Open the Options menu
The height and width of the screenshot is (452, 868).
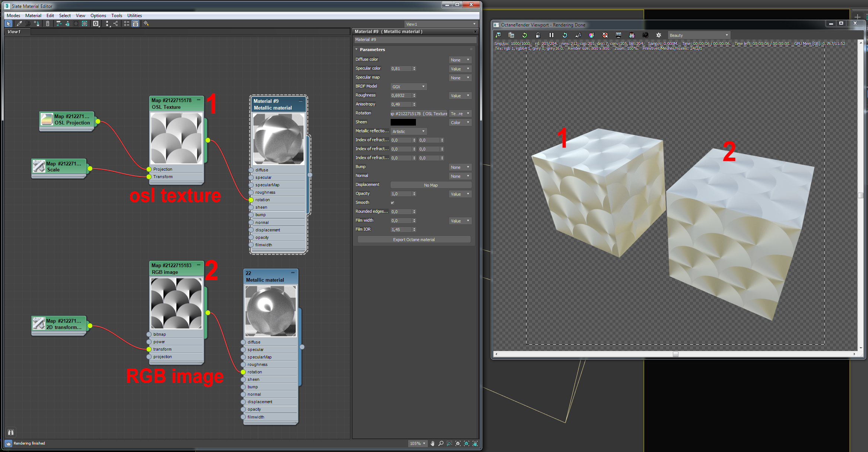coord(98,16)
